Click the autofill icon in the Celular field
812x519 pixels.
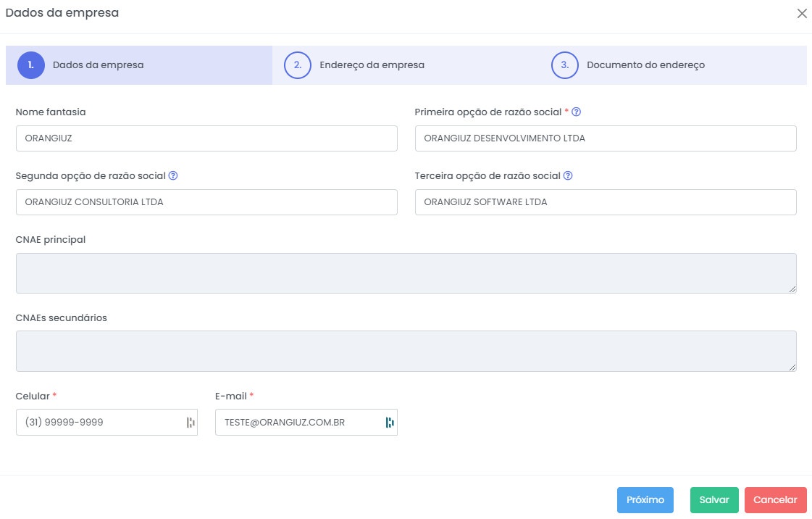191,423
